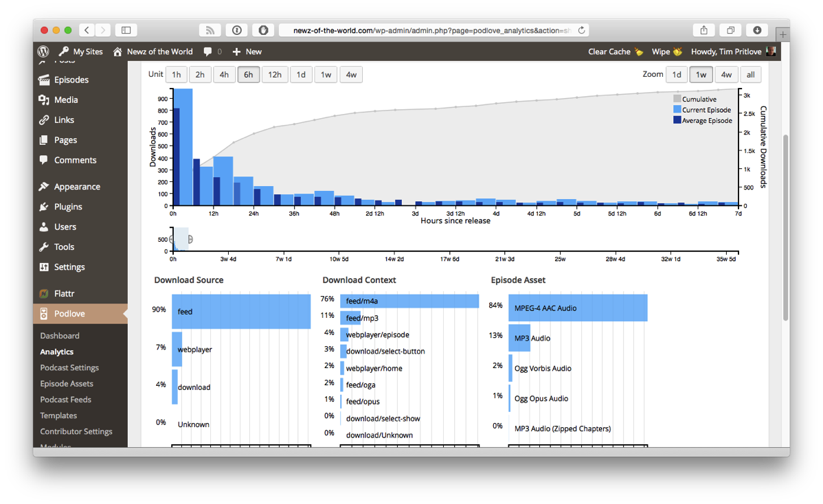Screen dimensions: 823x504
Task: Click the Safari share icon
Action: [x=703, y=30]
